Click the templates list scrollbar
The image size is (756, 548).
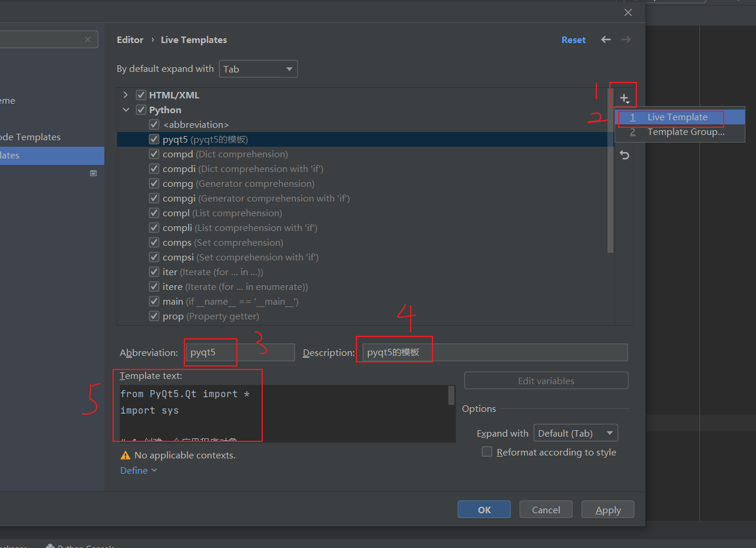click(x=610, y=171)
